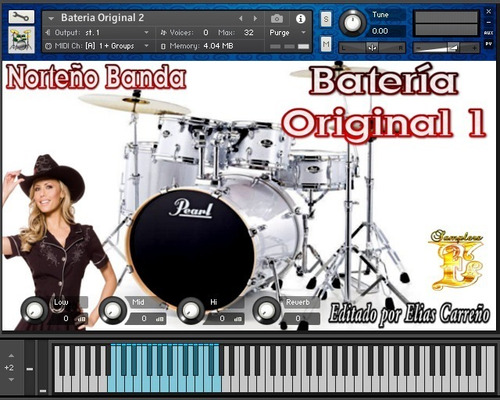Click the volume slider handle

tap(452, 48)
